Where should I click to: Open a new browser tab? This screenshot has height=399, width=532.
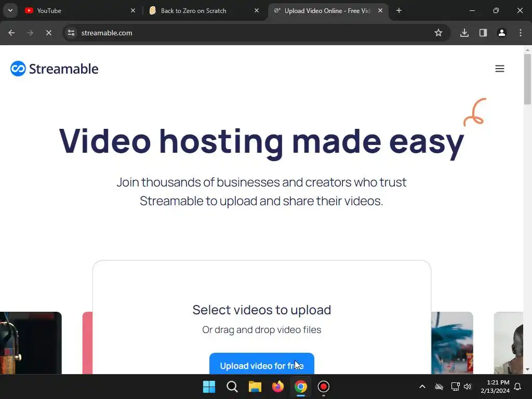click(x=399, y=10)
